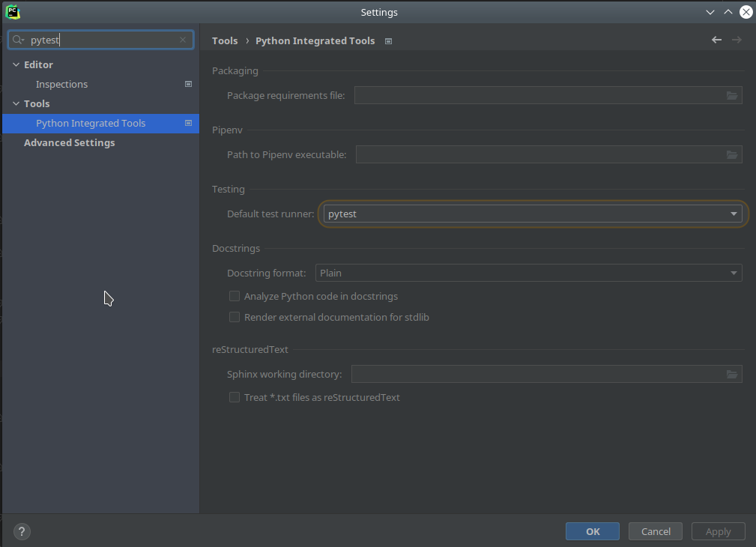The width and height of the screenshot is (756, 547).
Task: Click the PyCharm logo icon in title bar
Action: pyautogui.click(x=13, y=12)
